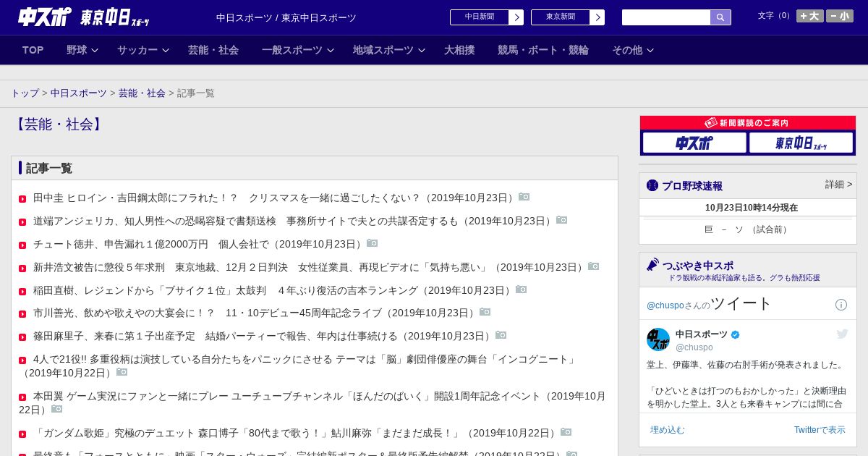Click photo icon beside 市川善光 article
The image size is (868, 456).
tap(485, 312)
